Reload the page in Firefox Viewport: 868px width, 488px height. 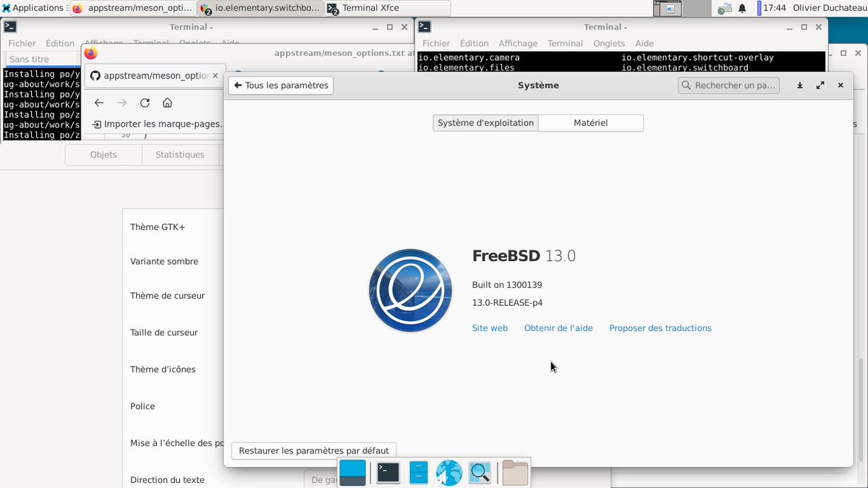145,103
